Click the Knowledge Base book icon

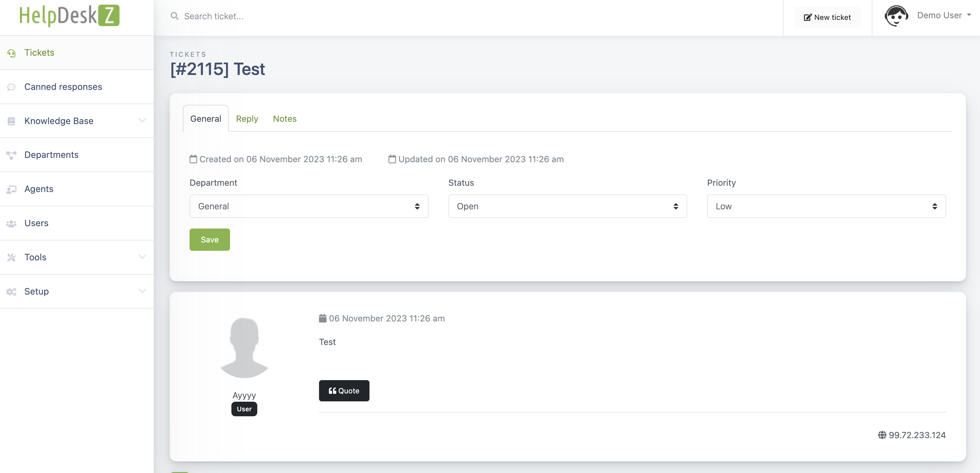(11, 121)
